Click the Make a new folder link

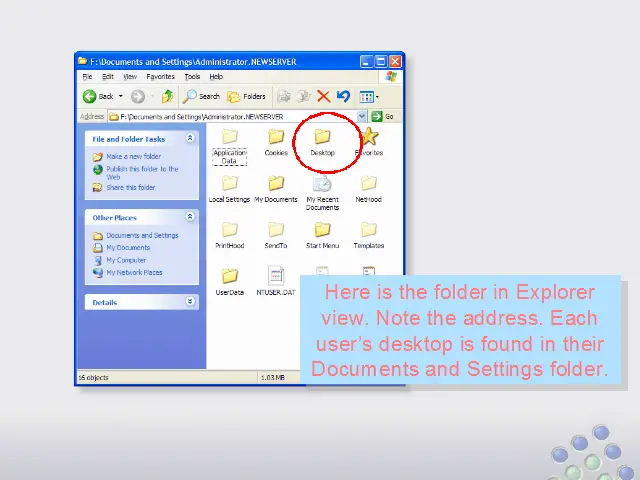click(x=133, y=157)
